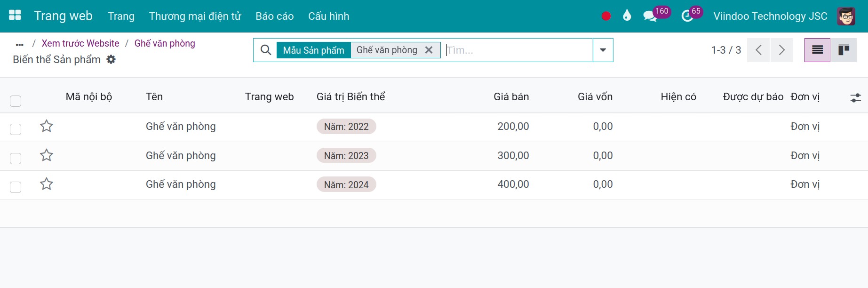
Task: Select the Năm: 2024 row checkbox
Action: point(16,187)
